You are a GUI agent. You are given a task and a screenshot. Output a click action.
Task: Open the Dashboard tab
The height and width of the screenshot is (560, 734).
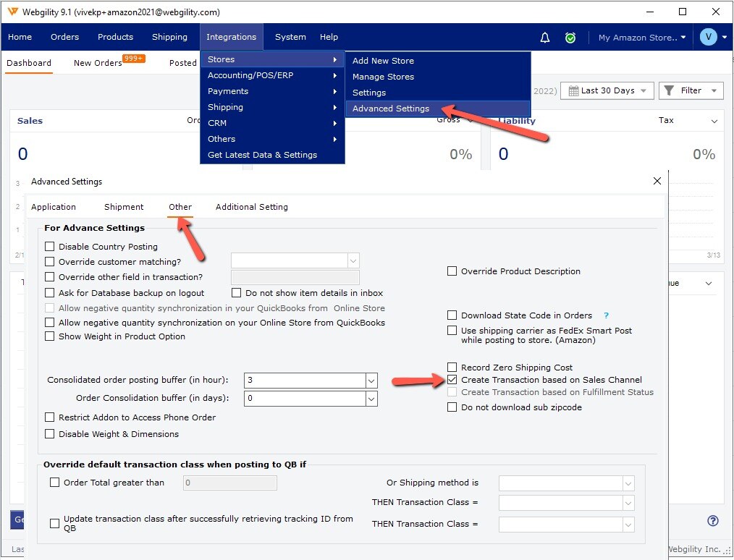coord(29,63)
